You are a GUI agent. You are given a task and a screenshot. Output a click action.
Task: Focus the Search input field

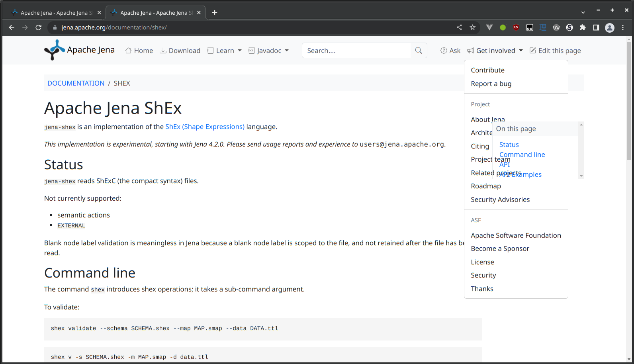coord(356,51)
